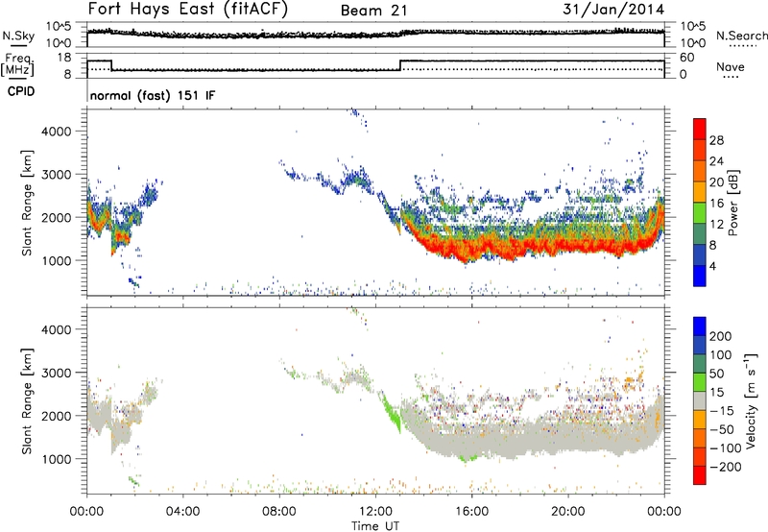Click the "3000" tick in the velocity panel

[57, 373]
